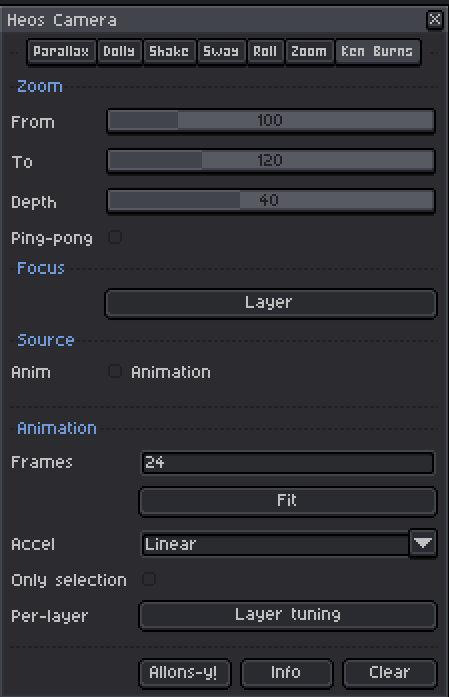Open Layer tuning settings
This screenshot has width=449, height=697.
tap(288, 615)
